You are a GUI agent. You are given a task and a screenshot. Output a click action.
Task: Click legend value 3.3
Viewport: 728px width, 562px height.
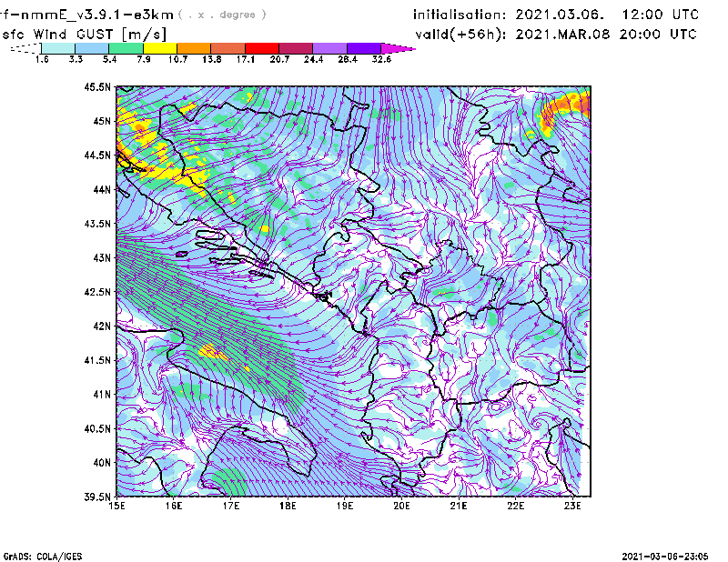coord(76,59)
